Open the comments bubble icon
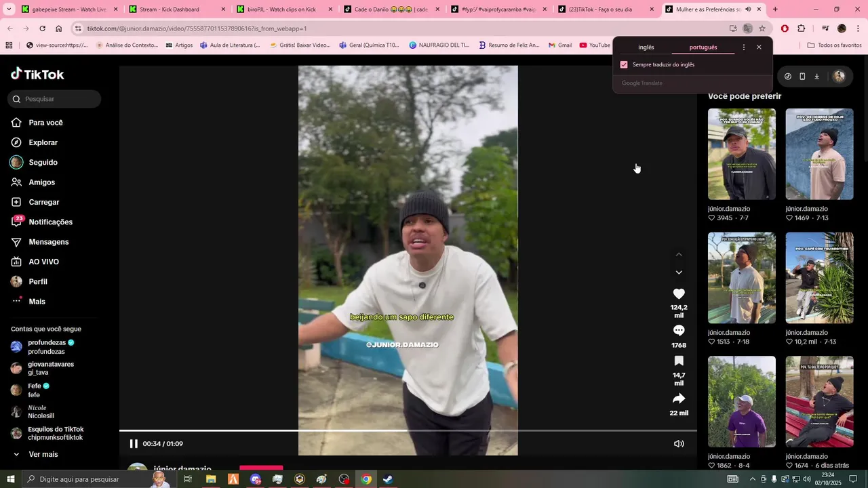The width and height of the screenshot is (868, 488). point(679,331)
